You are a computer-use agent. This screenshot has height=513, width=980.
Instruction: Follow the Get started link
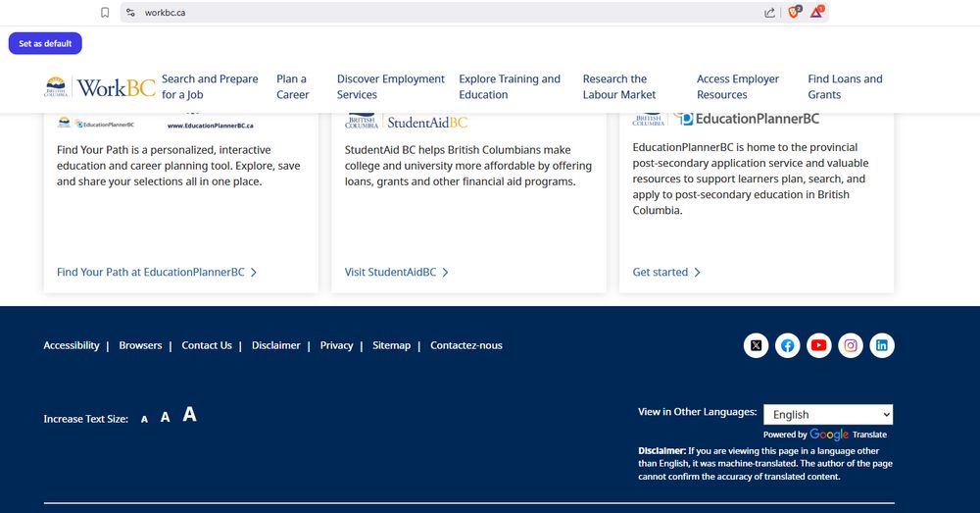coord(666,272)
